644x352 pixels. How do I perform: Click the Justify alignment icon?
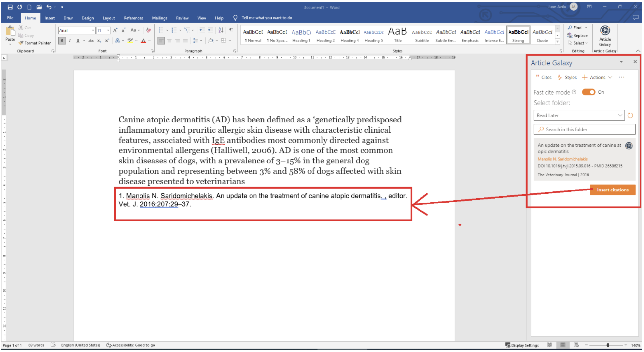[x=185, y=41]
